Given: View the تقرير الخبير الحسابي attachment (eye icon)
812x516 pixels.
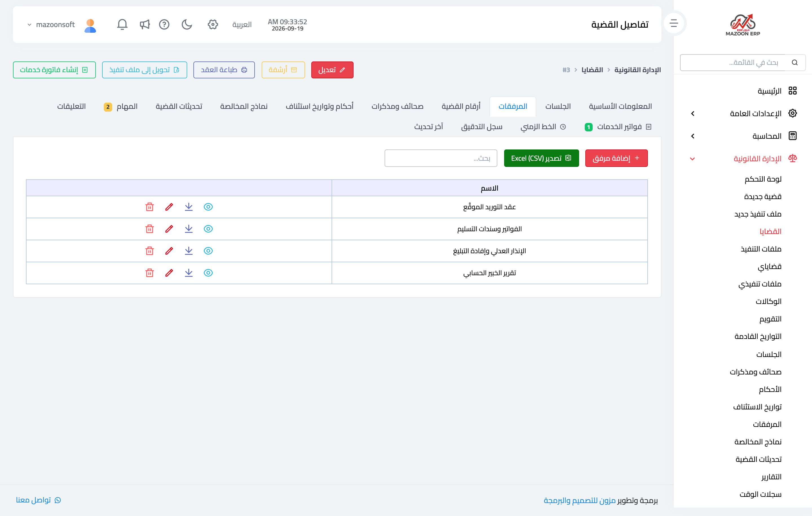Looking at the screenshot, I should tap(208, 272).
